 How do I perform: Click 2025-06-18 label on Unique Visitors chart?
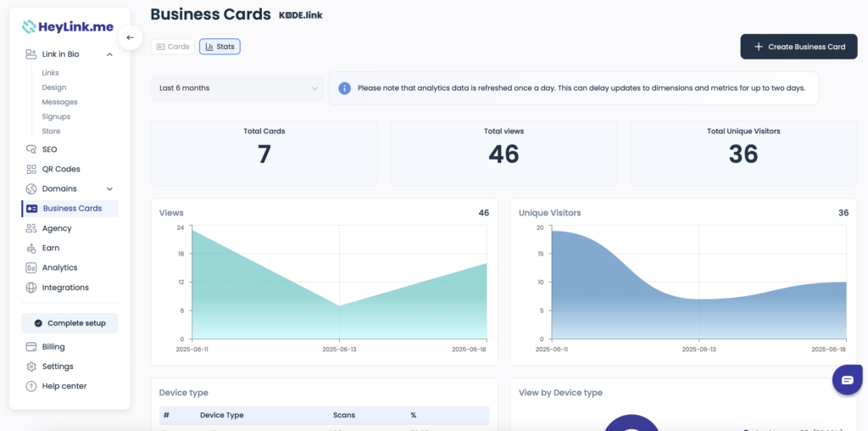tap(829, 350)
